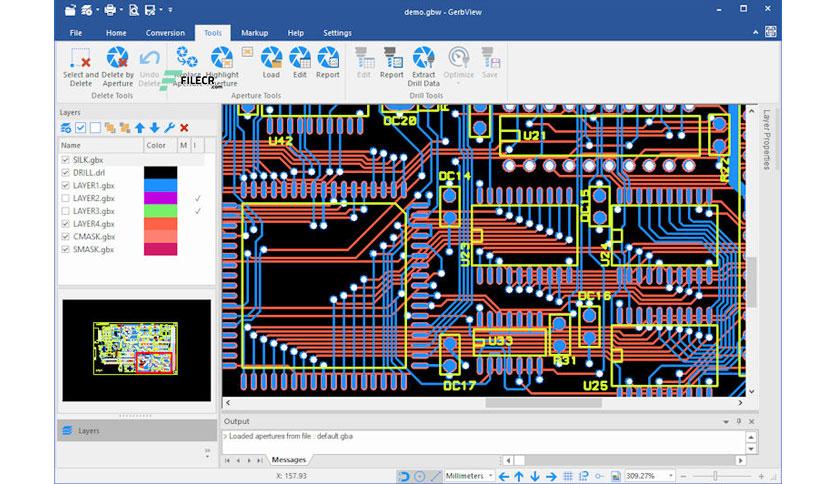Switch to the Home tab

coord(116,33)
